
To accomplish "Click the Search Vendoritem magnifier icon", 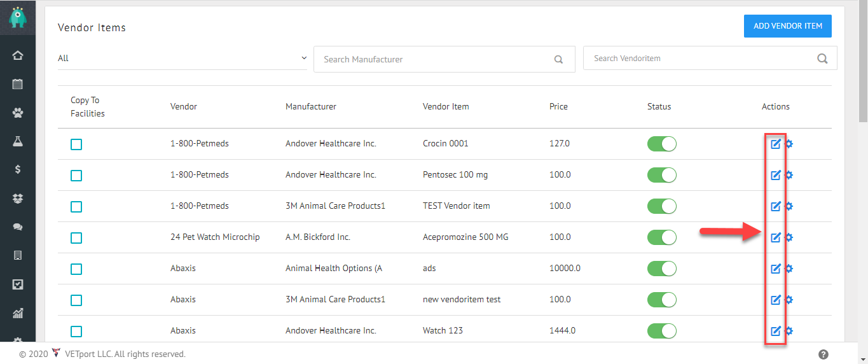I will coord(822,59).
